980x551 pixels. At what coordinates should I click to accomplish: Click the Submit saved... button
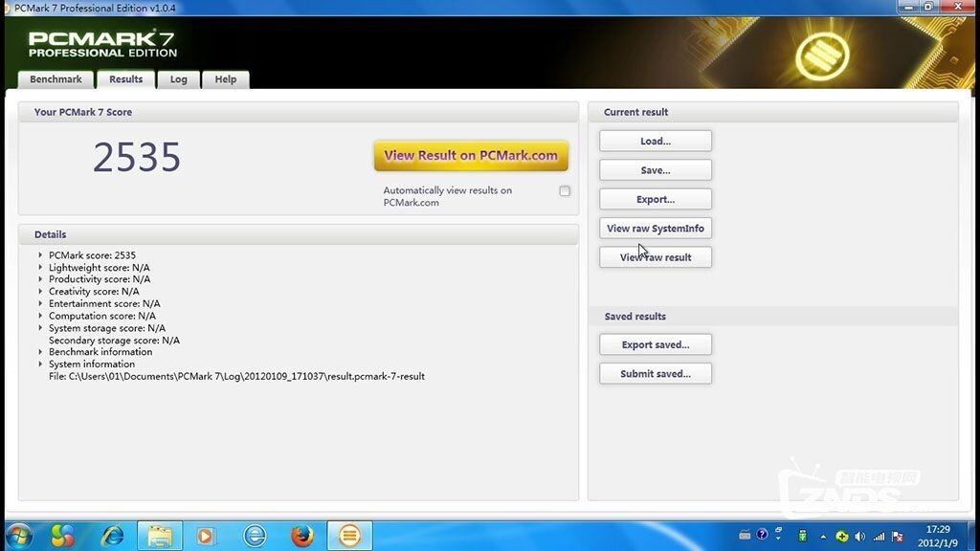pyautogui.click(x=656, y=374)
